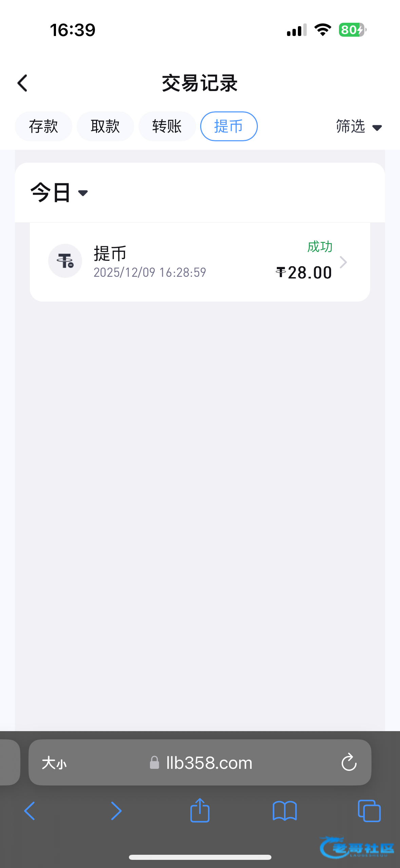The height and width of the screenshot is (868, 400).
Task: Expand the 今日 date dropdown
Action: pos(59,193)
